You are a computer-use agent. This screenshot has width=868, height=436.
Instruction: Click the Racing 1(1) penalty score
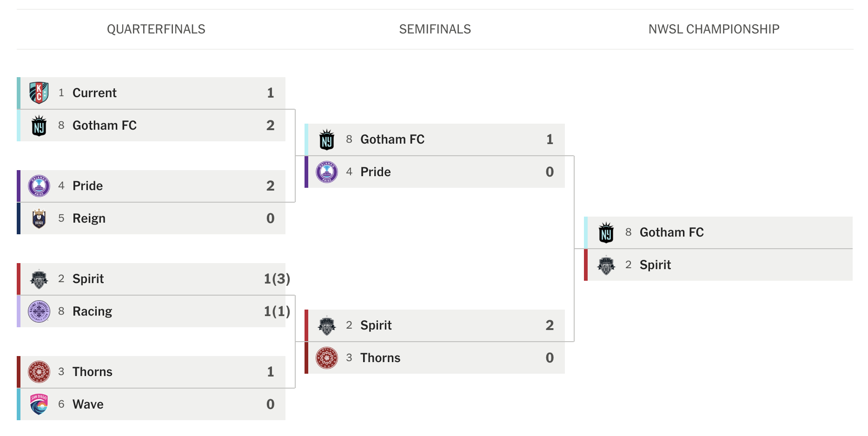pos(277,311)
